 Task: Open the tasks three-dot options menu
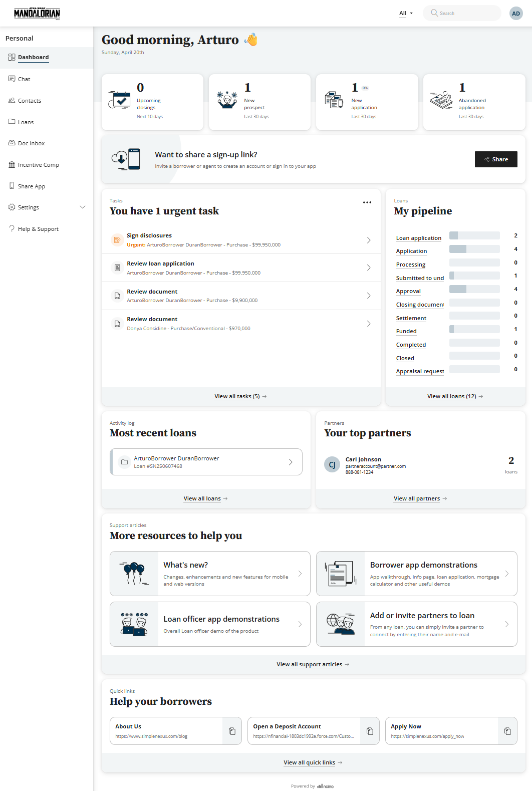pos(367,202)
